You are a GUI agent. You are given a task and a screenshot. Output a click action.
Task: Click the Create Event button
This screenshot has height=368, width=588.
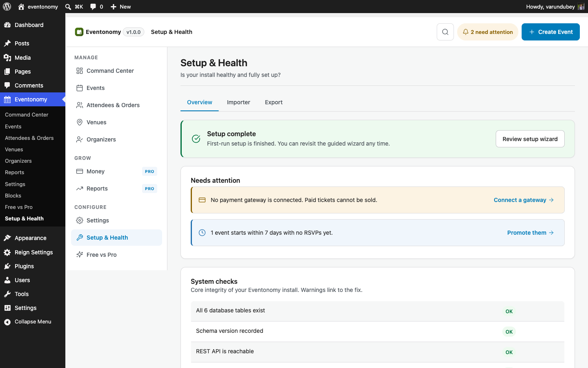point(550,32)
